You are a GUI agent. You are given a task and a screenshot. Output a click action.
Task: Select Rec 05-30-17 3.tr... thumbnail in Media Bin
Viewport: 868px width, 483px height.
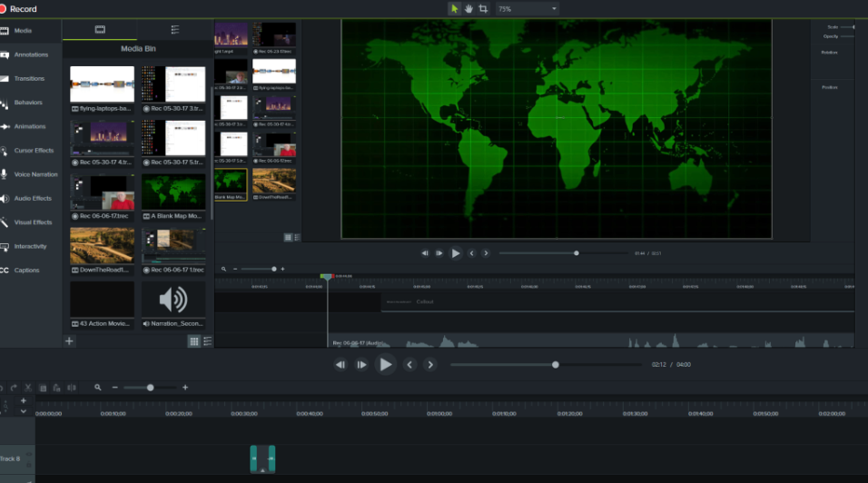pos(173,84)
